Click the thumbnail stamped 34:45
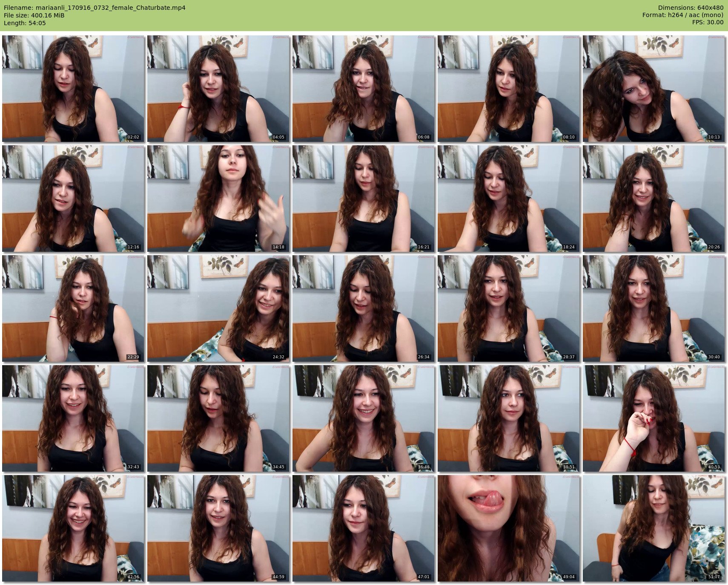This screenshot has width=728, height=585. click(218, 418)
